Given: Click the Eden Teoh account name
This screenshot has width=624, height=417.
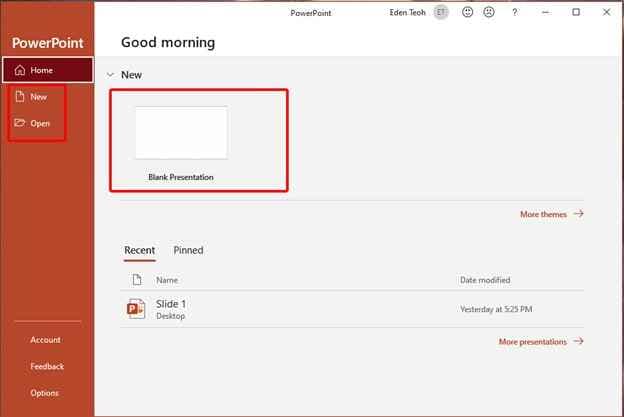Looking at the screenshot, I should pos(408,13).
